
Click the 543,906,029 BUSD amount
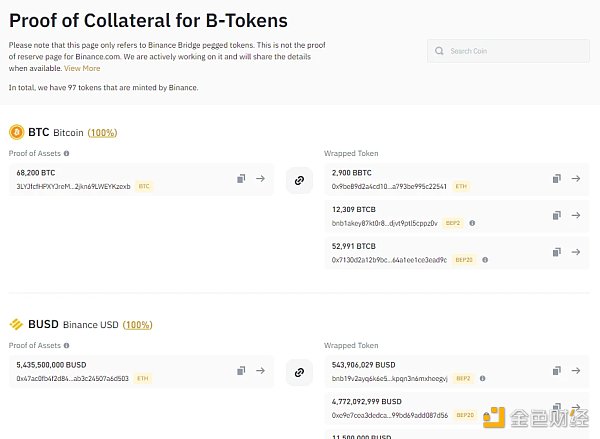click(x=364, y=365)
